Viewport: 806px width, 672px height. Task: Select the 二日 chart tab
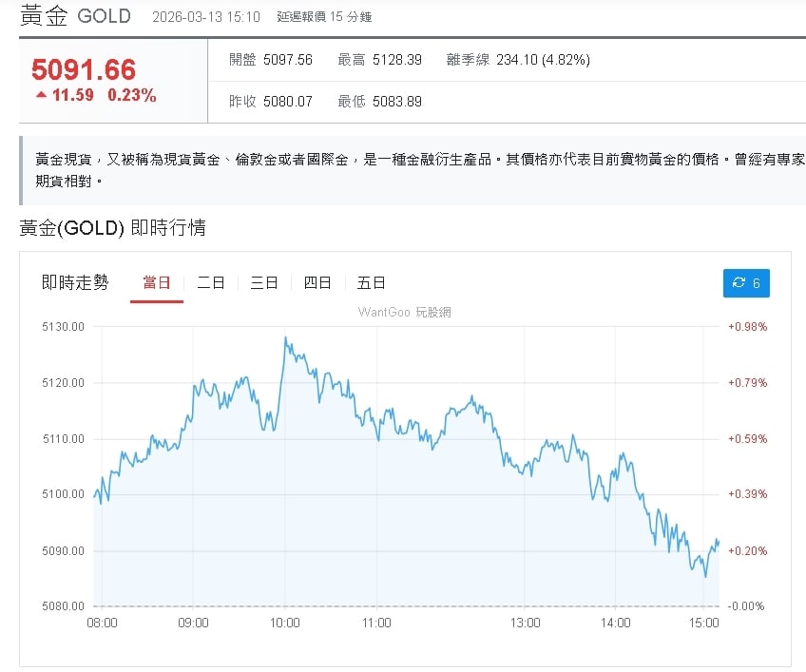pyautogui.click(x=210, y=282)
